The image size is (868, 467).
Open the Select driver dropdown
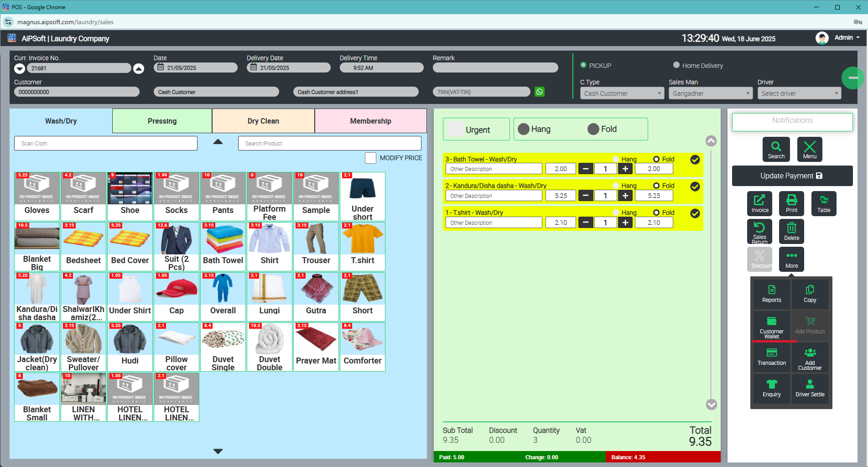coord(799,93)
